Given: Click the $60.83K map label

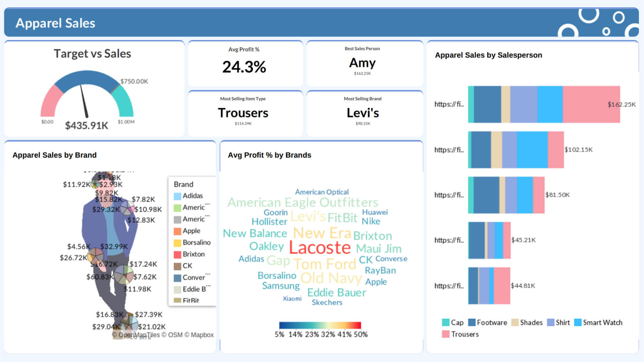Looking at the screenshot, I should click(x=100, y=277).
